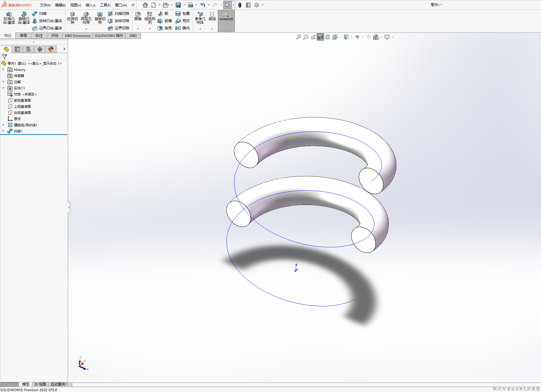Select 边界凸台/基体 boundary boss tool
Screen dimensions: 541x392
[47, 28]
